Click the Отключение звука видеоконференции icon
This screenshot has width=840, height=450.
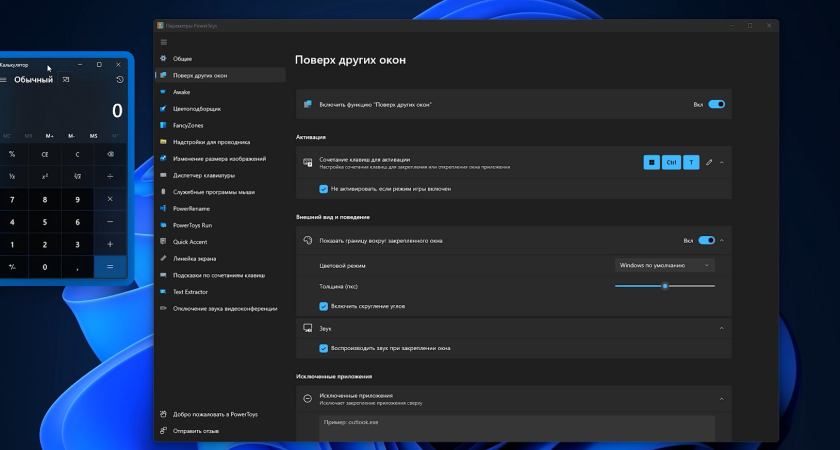(x=163, y=309)
